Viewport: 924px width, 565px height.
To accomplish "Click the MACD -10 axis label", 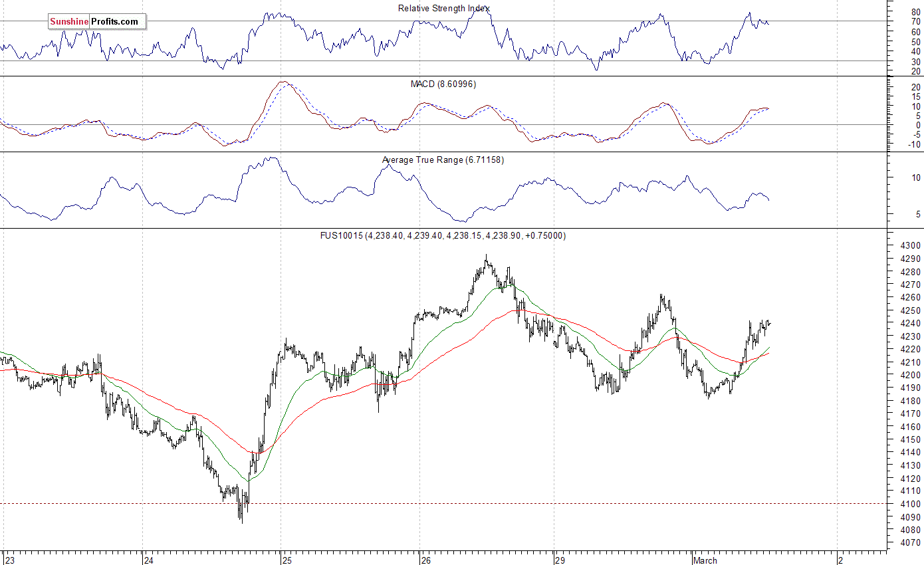I will 915,144.
